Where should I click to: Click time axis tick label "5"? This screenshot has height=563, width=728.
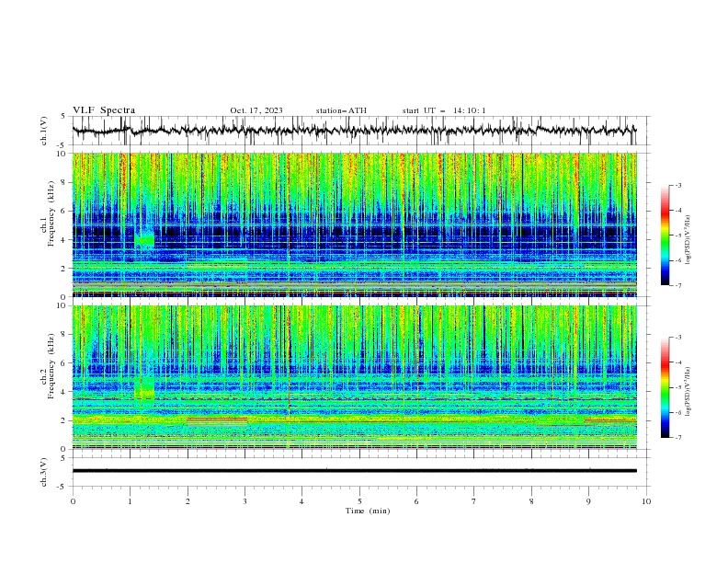(x=359, y=501)
